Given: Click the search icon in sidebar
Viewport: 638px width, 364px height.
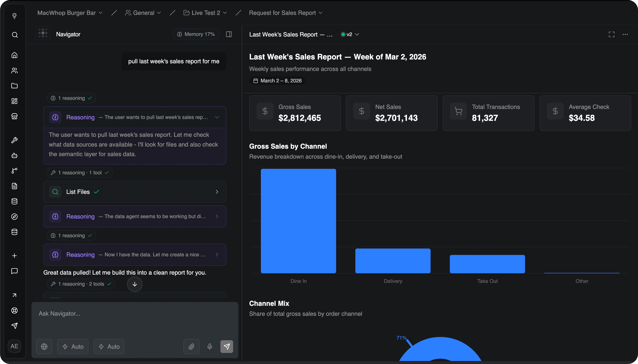Looking at the screenshot, I should point(14,35).
